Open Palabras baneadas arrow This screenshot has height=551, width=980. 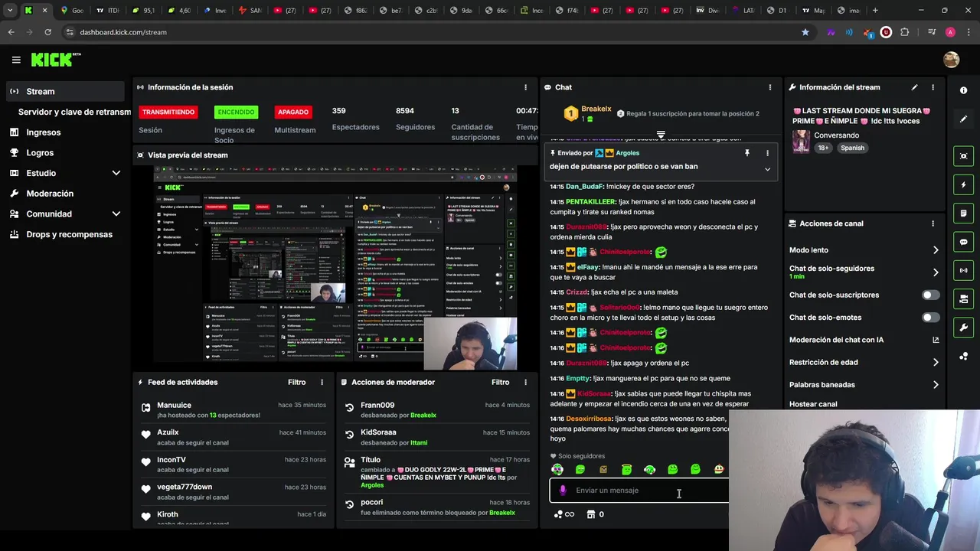click(x=936, y=384)
